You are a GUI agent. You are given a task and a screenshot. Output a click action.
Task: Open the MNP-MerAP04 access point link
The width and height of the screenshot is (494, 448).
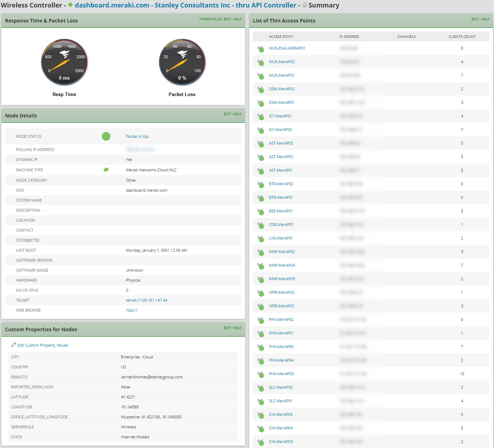click(282, 265)
